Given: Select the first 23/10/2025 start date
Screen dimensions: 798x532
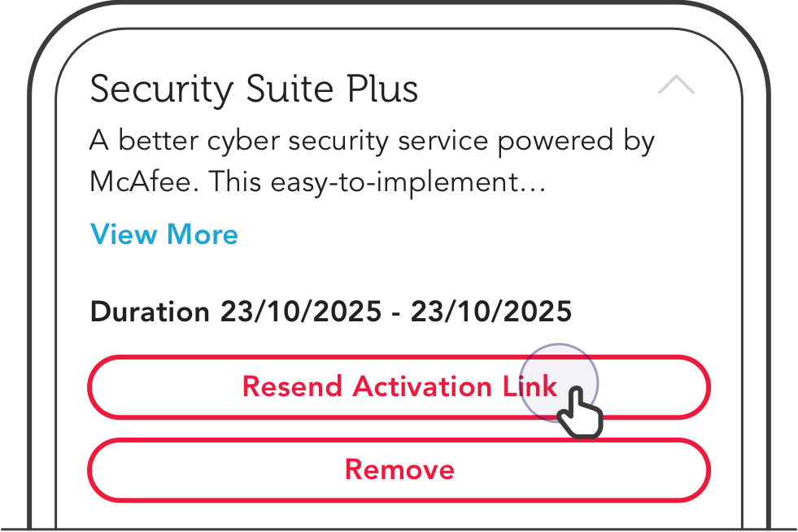Looking at the screenshot, I should tap(301, 311).
